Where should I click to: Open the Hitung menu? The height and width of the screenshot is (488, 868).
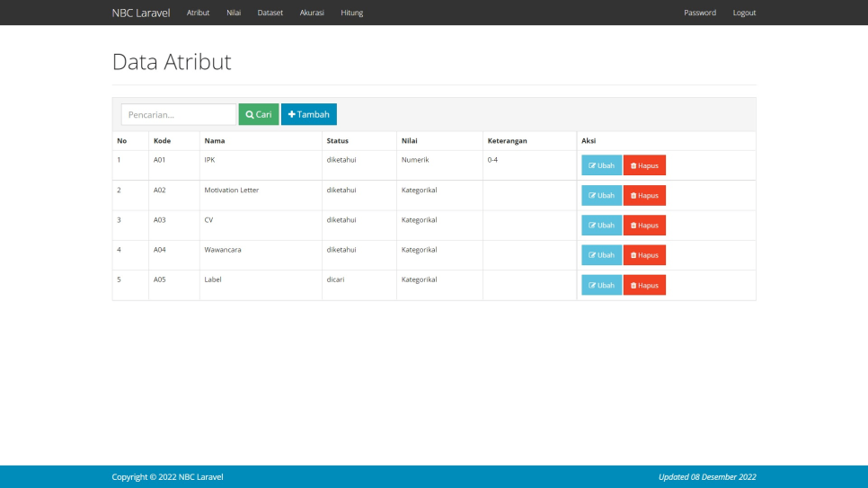pos(352,13)
